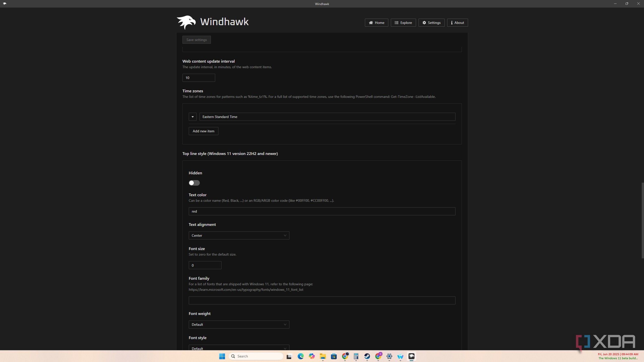Image resolution: width=644 pixels, height=362 pixels.
Task: Click the Font size input field
Action: point(205,265)
